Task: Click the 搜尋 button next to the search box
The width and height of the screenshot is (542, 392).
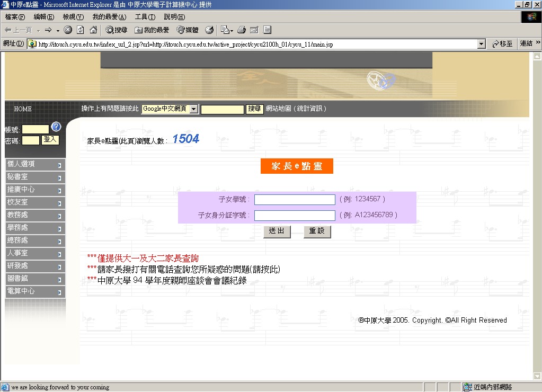Action: point(254,109)
